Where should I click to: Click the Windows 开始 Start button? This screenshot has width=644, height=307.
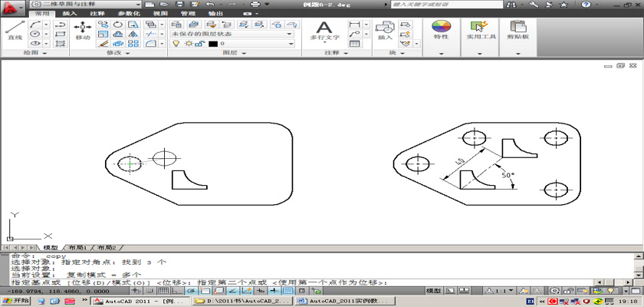(16, 302)
